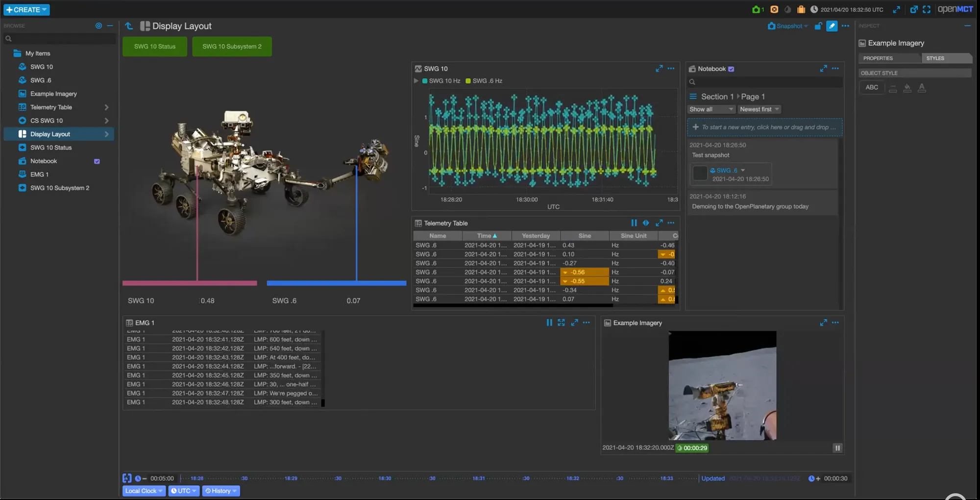Screen dimensions: 980x500
Task: Expand SWG 10 plot to large view
Action: (x=659, y=69)
